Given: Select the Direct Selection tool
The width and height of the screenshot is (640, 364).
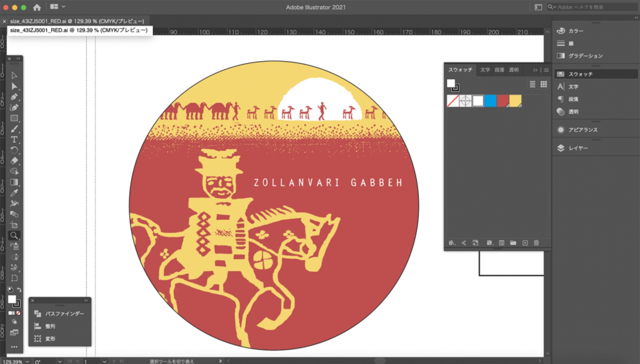Looking at the screenshot, I should point(14,86).
